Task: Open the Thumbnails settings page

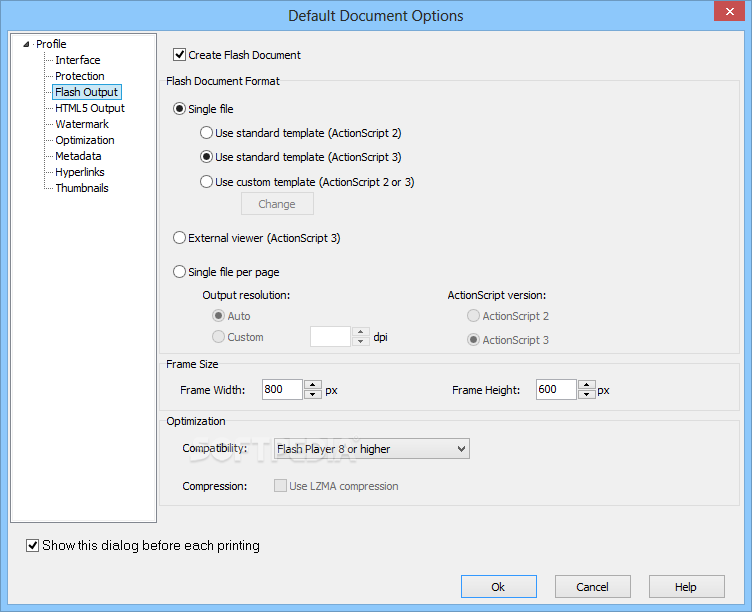Action: tap(82, 188)
